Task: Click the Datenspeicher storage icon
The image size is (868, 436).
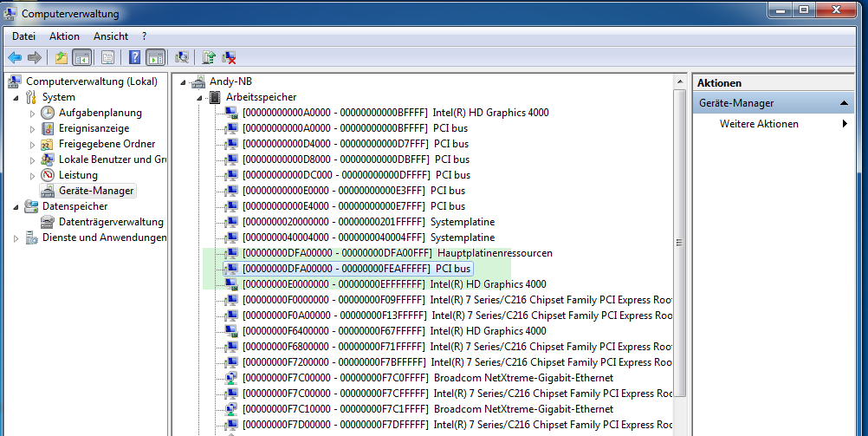Action: point(31,206)
